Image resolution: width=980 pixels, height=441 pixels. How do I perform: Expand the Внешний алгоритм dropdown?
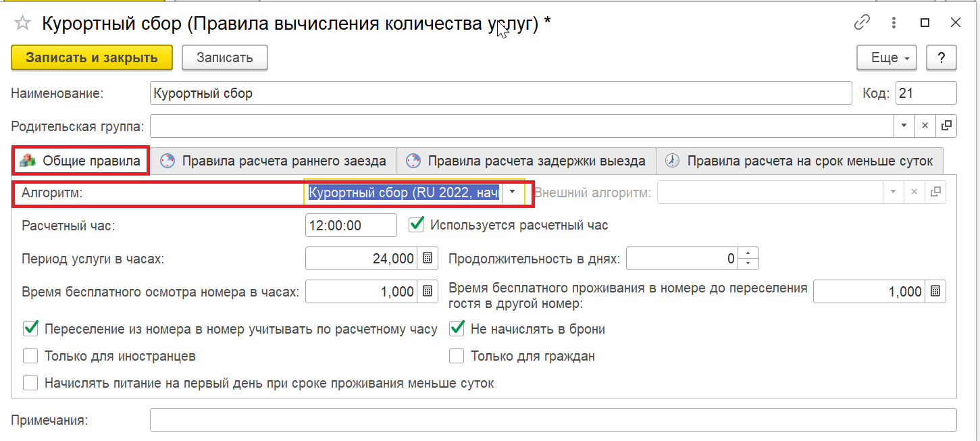(x=894, y=192)
